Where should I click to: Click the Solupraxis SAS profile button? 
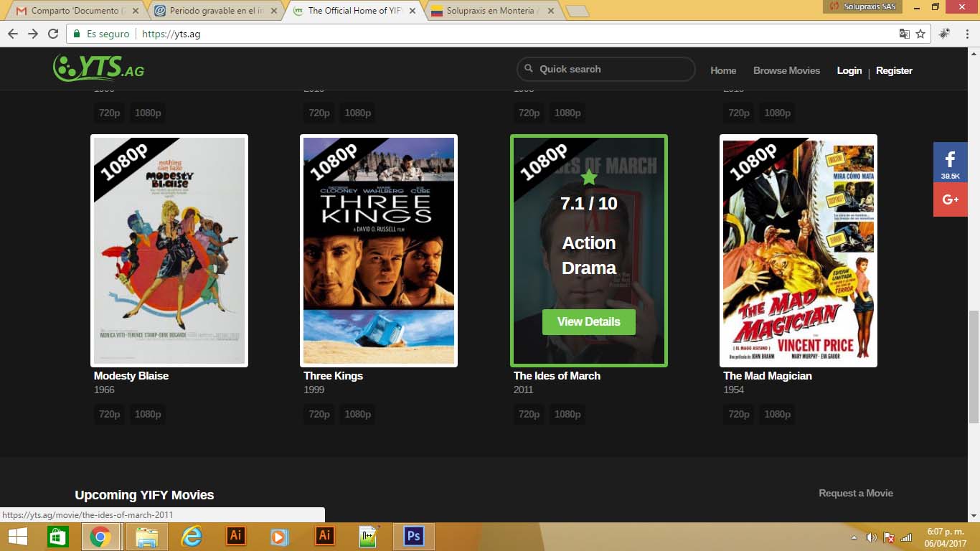click(862, 6)
